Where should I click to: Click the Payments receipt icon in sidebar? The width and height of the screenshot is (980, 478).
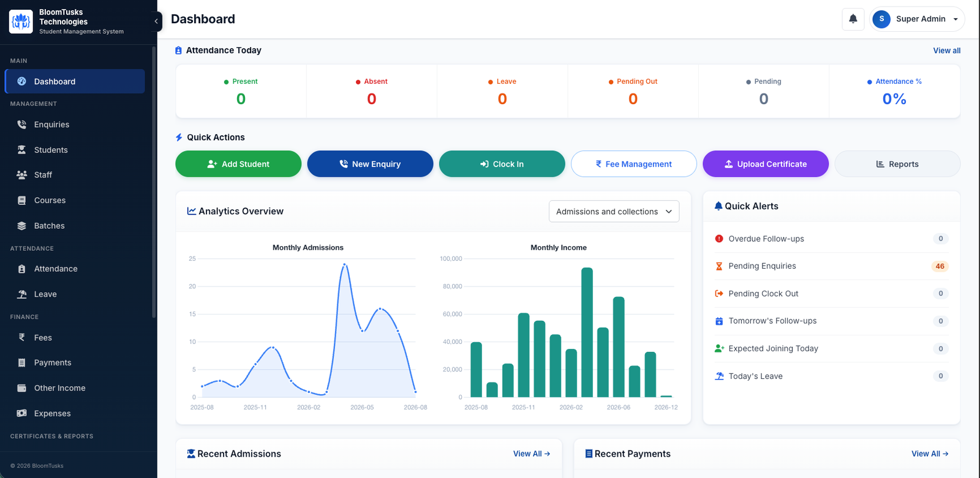22,363
